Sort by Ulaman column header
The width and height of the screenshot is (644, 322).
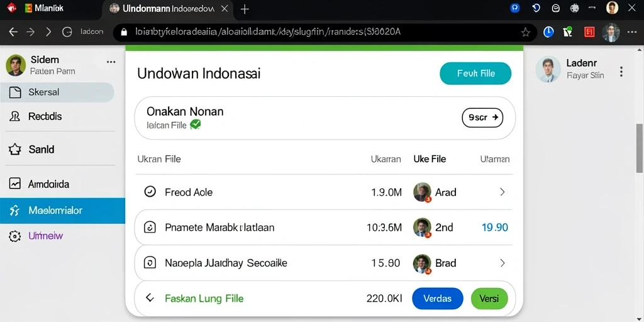pos(495,159)
